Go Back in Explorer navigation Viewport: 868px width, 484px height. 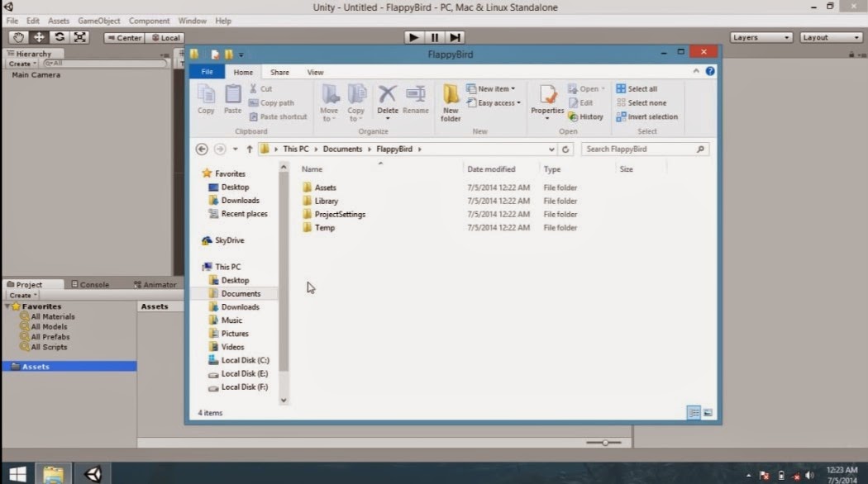click(202, 149)
